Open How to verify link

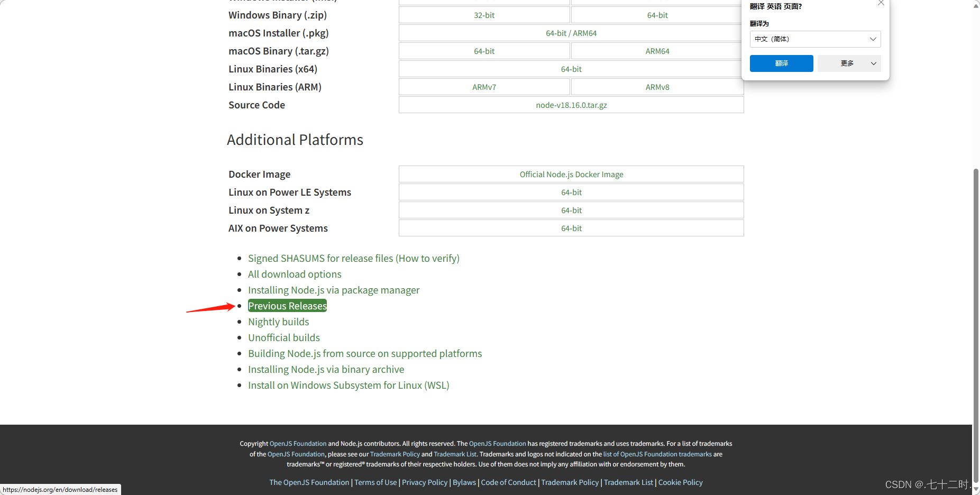pyautogui.click(x=428, y=259)
